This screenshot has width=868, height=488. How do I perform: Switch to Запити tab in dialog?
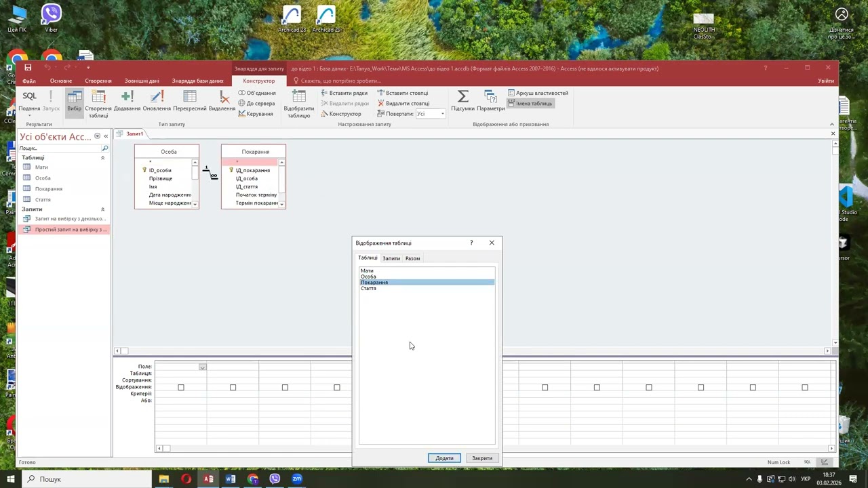pyautogui.click(x=391, y=258)
